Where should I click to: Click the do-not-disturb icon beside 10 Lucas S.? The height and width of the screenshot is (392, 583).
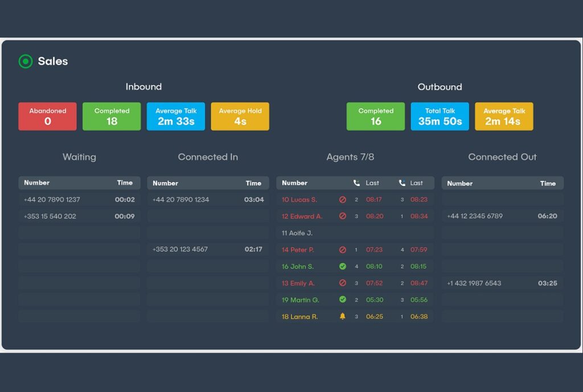[x=343, y=200]
